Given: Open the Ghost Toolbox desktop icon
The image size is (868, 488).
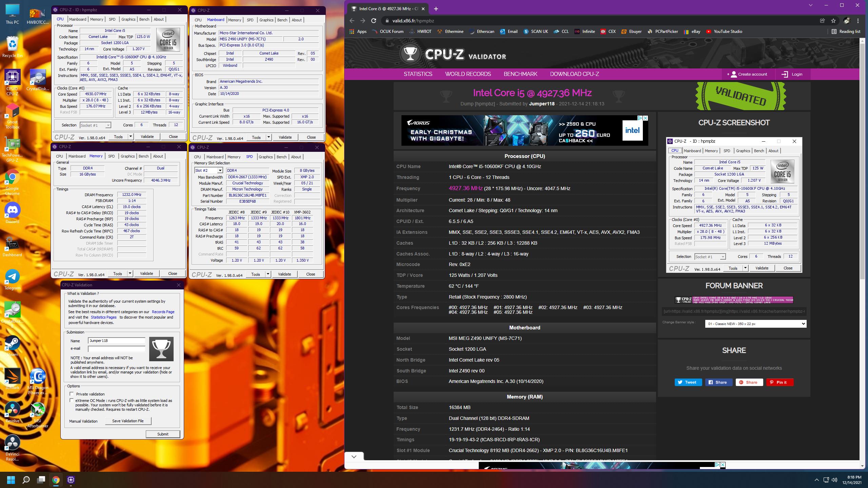Looking at the screenshot, I should 12,116.
